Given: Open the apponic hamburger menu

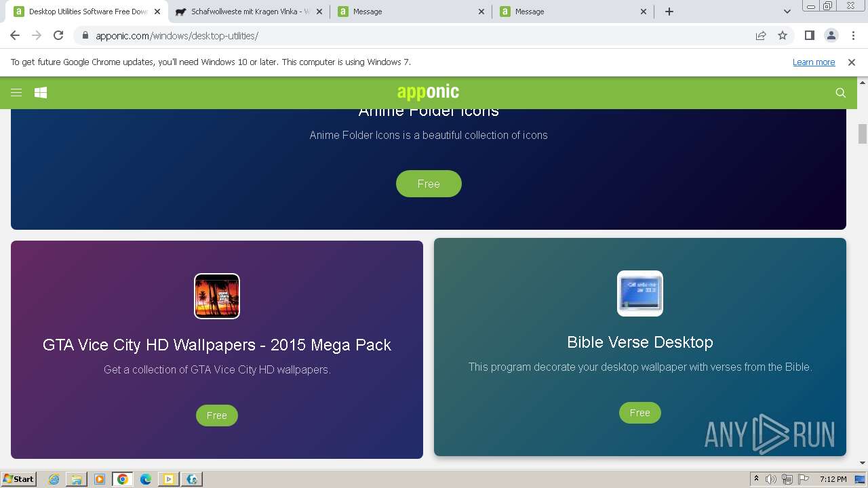Looking at the screenshot, I should point(16,93).
